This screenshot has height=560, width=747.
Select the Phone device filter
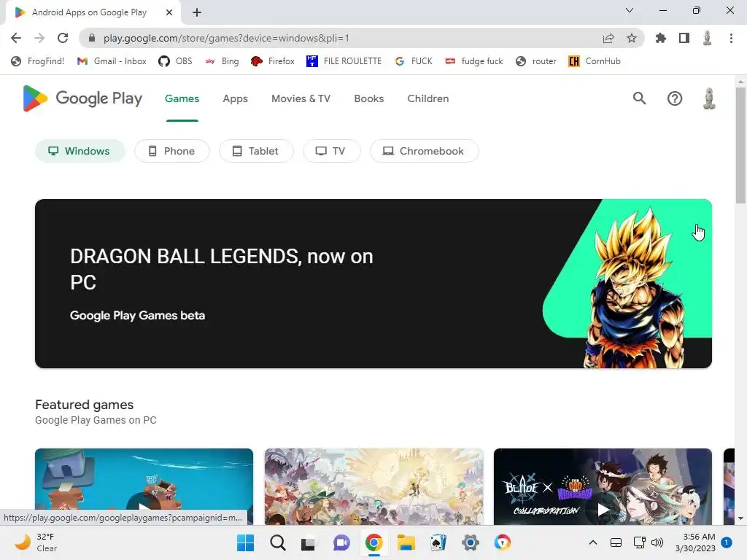[172, 151]
